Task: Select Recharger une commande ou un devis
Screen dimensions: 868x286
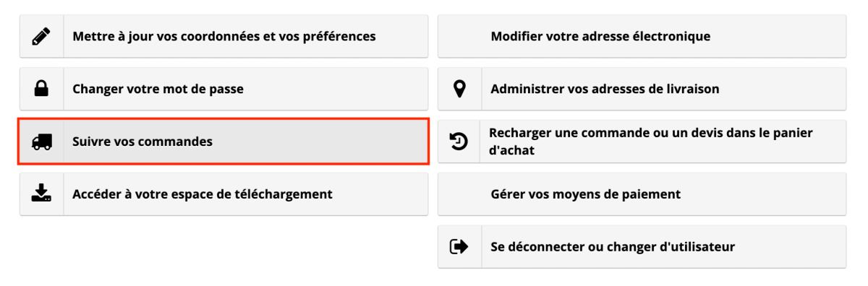Action: coord(642,142)
